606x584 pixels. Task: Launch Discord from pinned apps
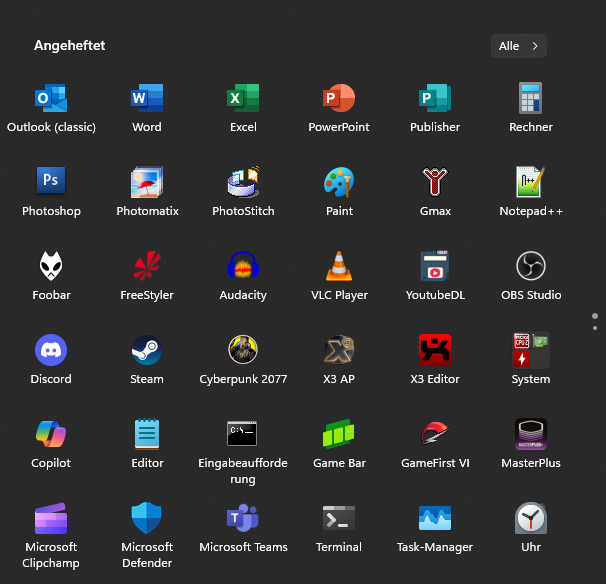tap(51, 350)
